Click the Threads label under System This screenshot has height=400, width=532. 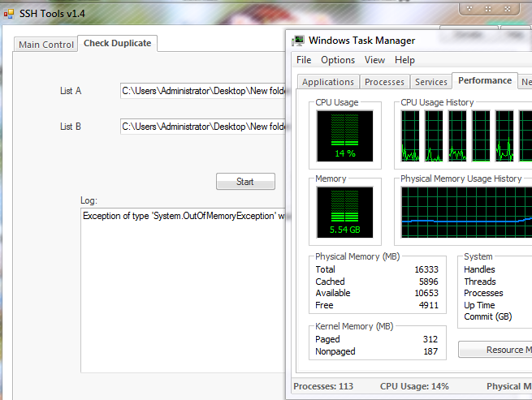(x=480, y=282)
